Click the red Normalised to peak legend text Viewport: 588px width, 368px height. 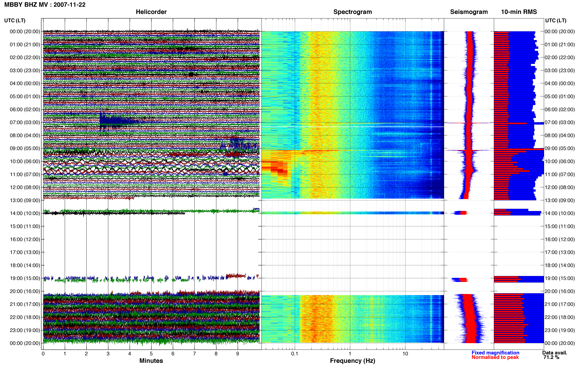[x=495, y=357]
